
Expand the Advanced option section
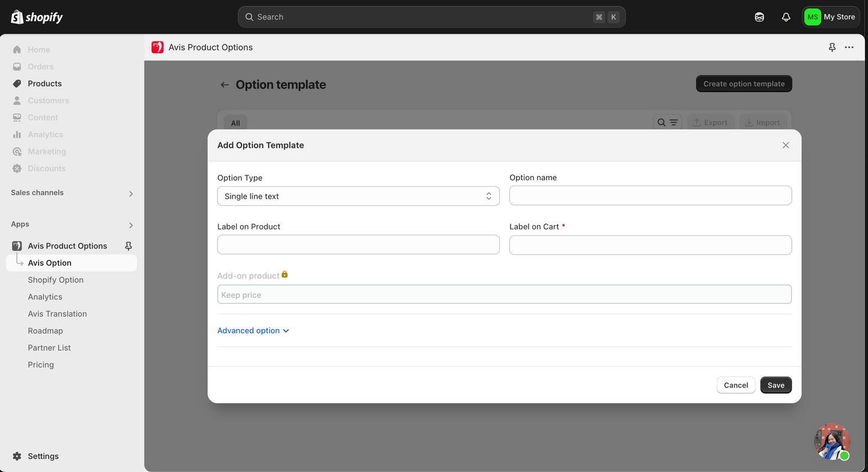click(253, 331)
